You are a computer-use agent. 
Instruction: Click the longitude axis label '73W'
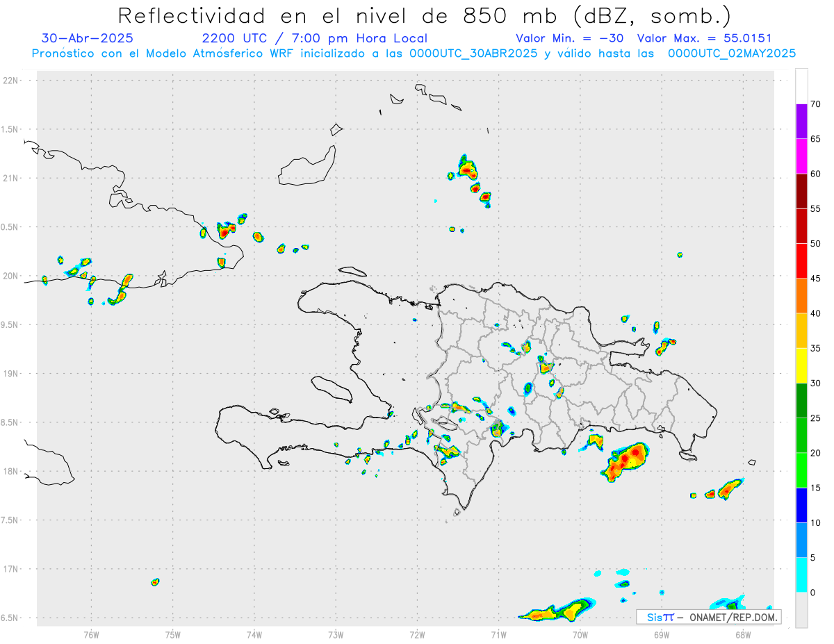click(336, 634)
